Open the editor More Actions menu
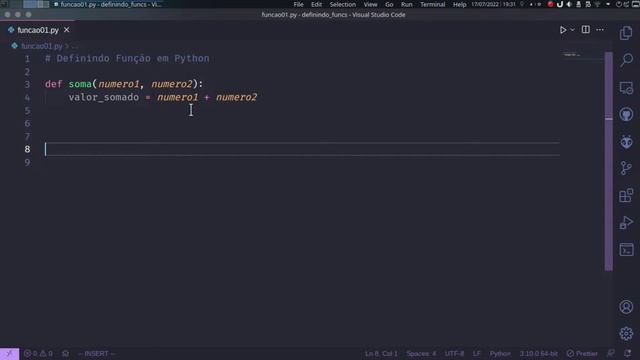The width and height of the screenshot is (640, 360). [x=600, y=29]
